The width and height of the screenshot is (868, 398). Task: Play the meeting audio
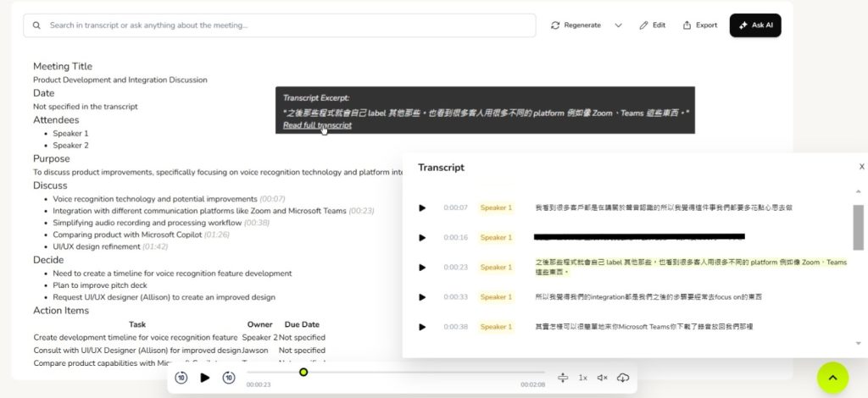[205, 378]
